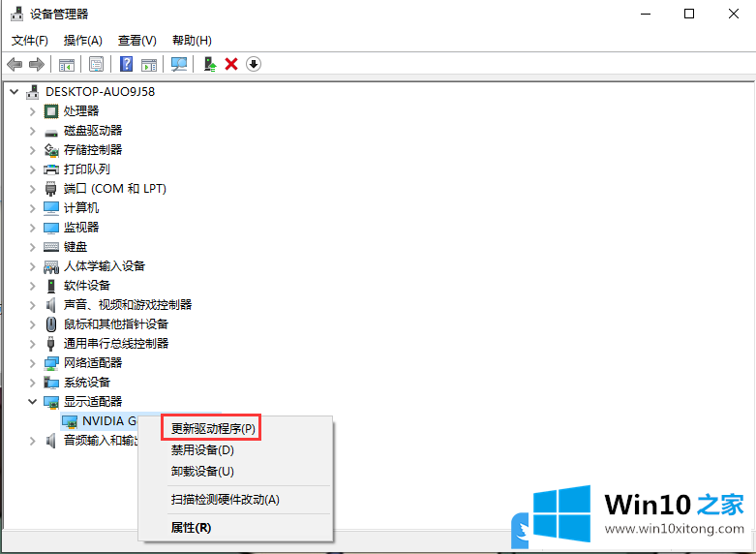Screen dimensions: 756x554
Task: Expand the 通用串行总线控制器 category arrow
Action: click(32, 344)
